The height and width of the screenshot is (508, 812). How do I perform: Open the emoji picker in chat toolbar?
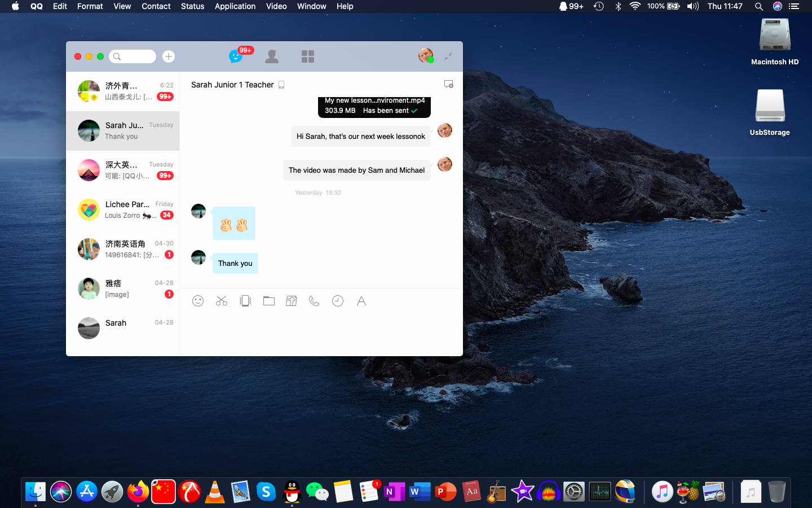(x=198, y=301)
